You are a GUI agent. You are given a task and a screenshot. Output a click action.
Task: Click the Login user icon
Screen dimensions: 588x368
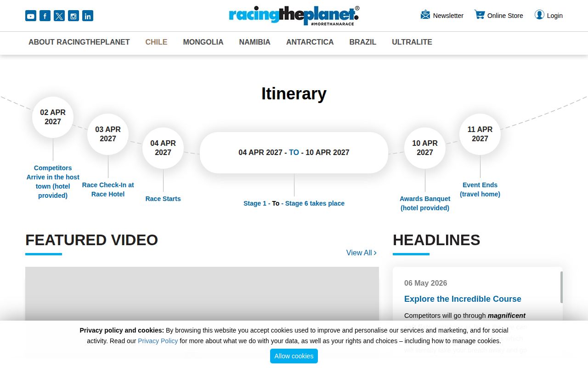pos(539,15)
